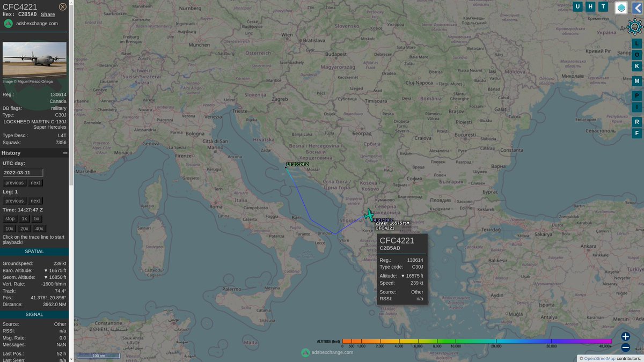Click the DB flags military value

point(58,108)
